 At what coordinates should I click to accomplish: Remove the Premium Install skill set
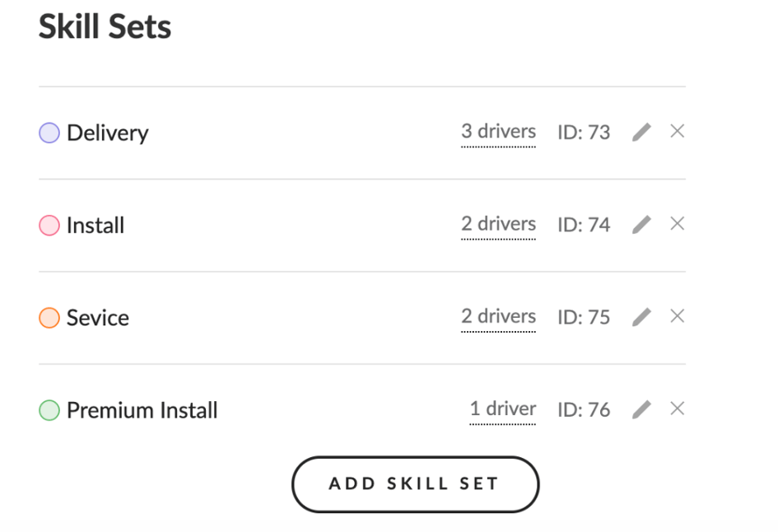coord(678,408)
